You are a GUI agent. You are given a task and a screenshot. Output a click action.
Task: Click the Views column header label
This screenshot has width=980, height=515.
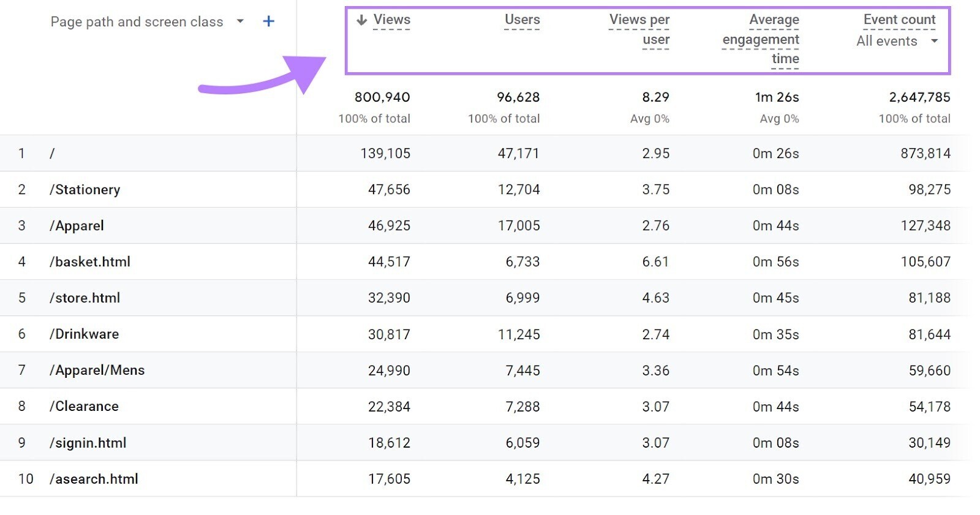(391, 20)
